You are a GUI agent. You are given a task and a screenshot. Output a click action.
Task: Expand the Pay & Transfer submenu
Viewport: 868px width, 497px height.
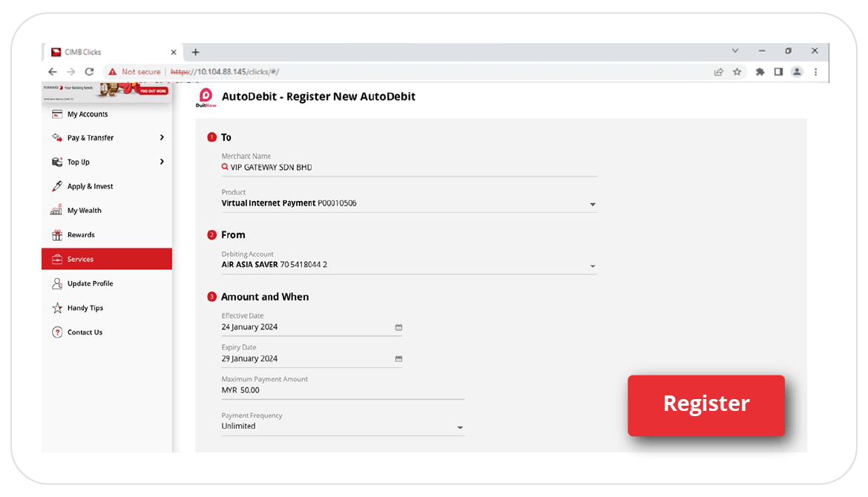162,138
